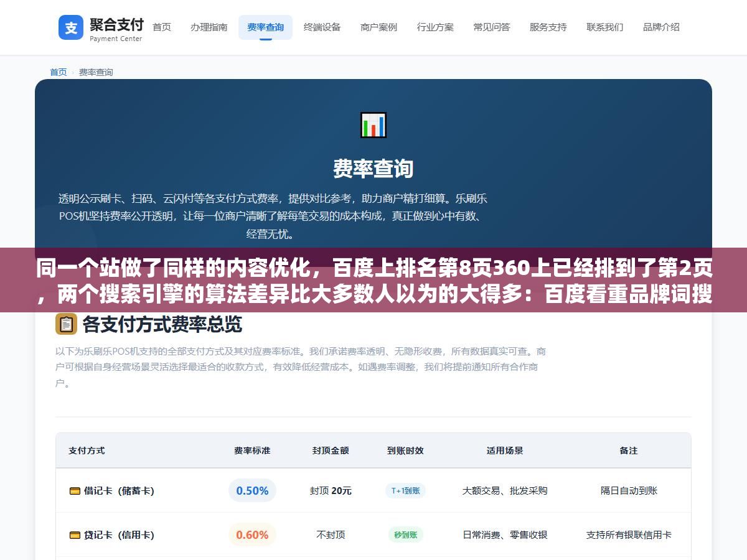Open 常见问答 in the top navigation
This screenshot has height=560, width=747.
(492, 27)
